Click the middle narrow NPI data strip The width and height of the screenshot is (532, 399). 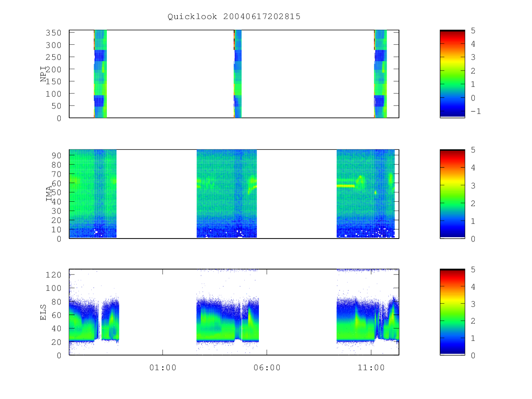238,74
